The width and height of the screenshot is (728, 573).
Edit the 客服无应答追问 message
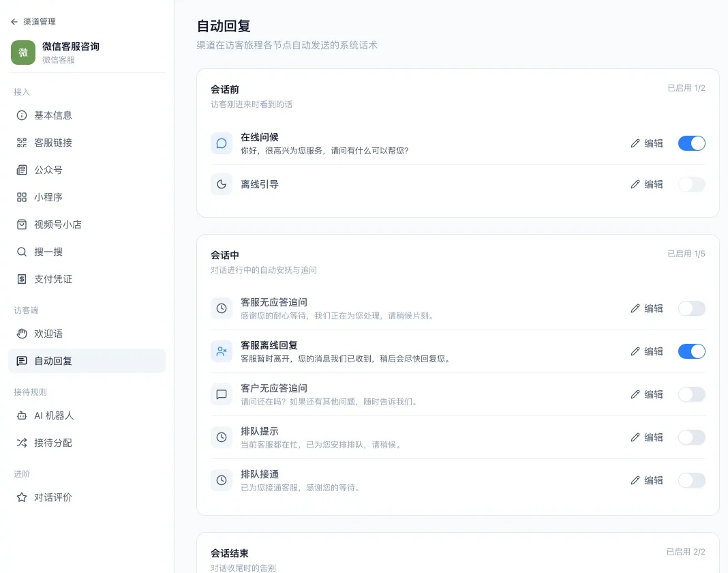pos(647,308)
